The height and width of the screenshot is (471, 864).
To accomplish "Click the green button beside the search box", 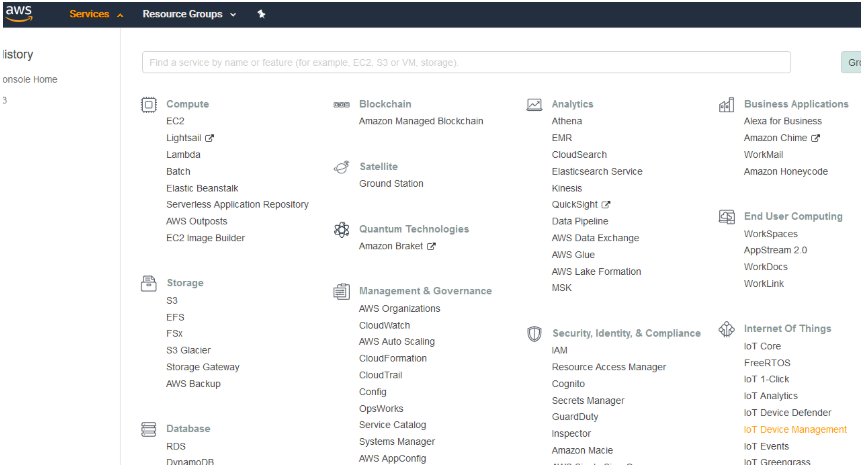I will 851,62.
